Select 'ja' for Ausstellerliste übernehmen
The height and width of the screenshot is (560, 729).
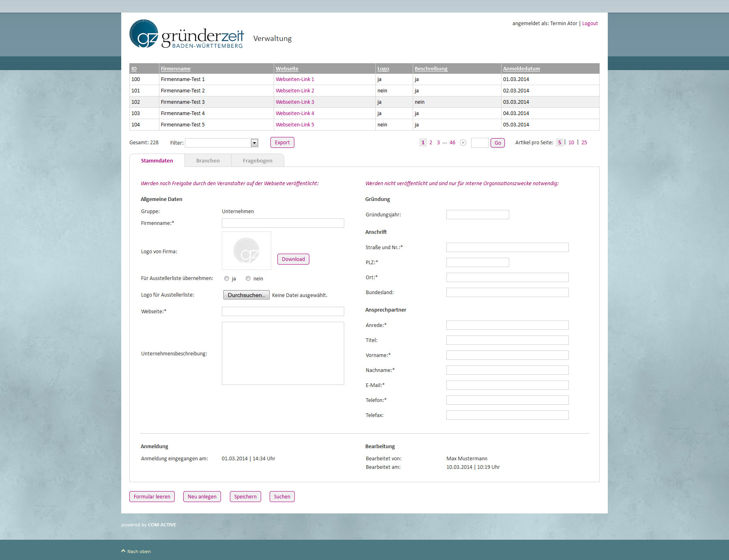(227, 278)
